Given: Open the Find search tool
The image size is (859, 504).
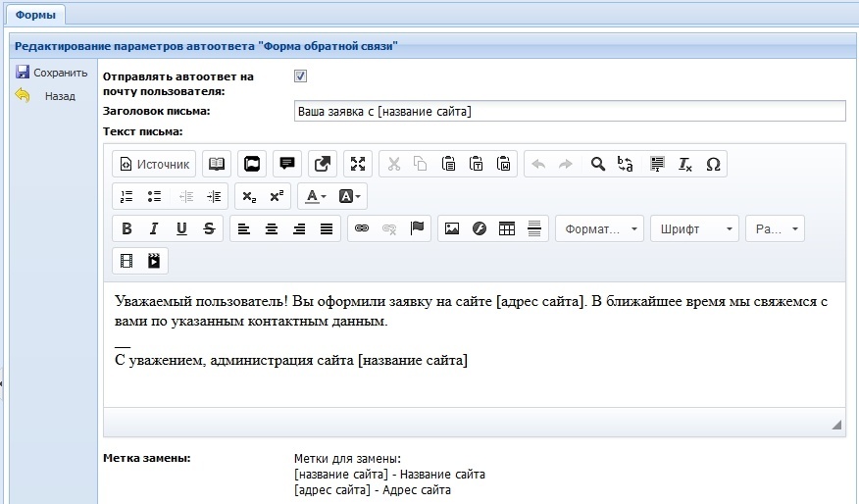Looking at the screenshot, I should click(597, 164).
